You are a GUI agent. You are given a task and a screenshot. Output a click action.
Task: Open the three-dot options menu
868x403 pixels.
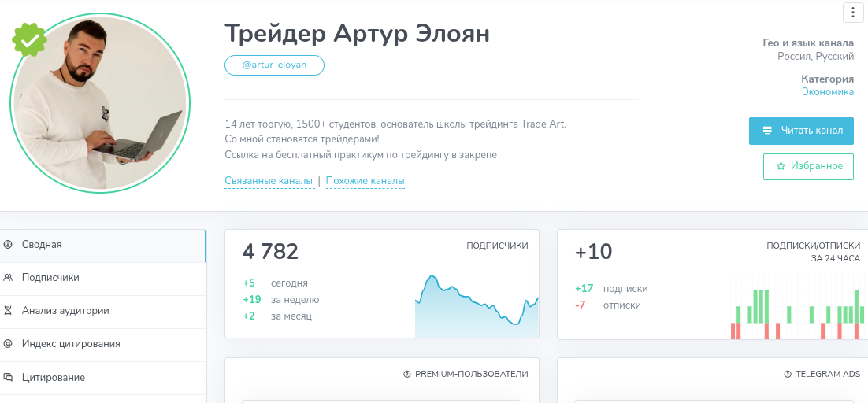[854, 13]
